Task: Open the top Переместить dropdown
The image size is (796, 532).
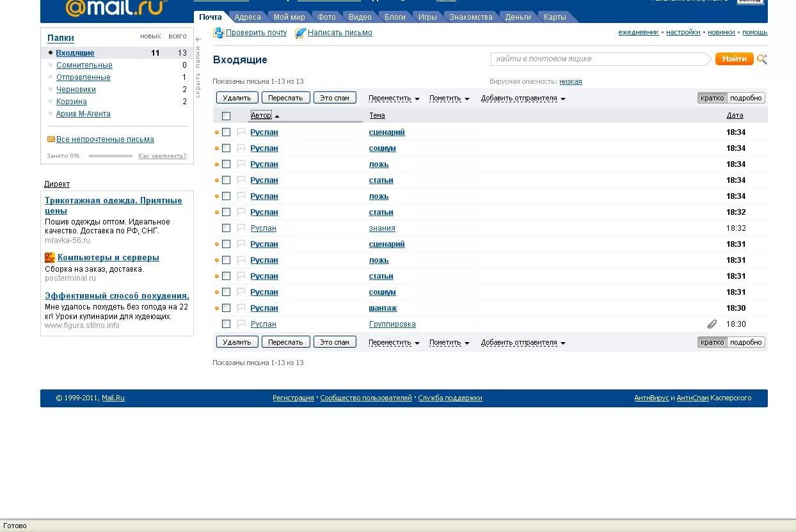Action: pos(394,98)
